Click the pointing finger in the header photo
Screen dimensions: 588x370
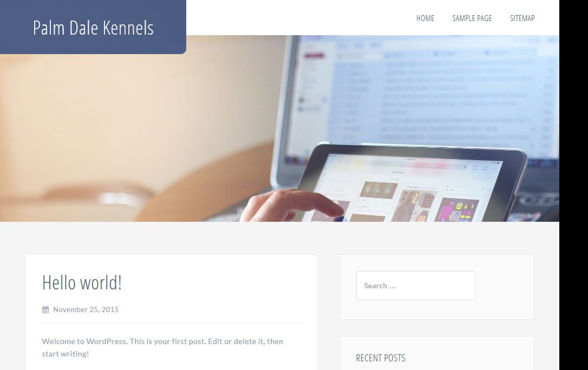tap(292, 206)
